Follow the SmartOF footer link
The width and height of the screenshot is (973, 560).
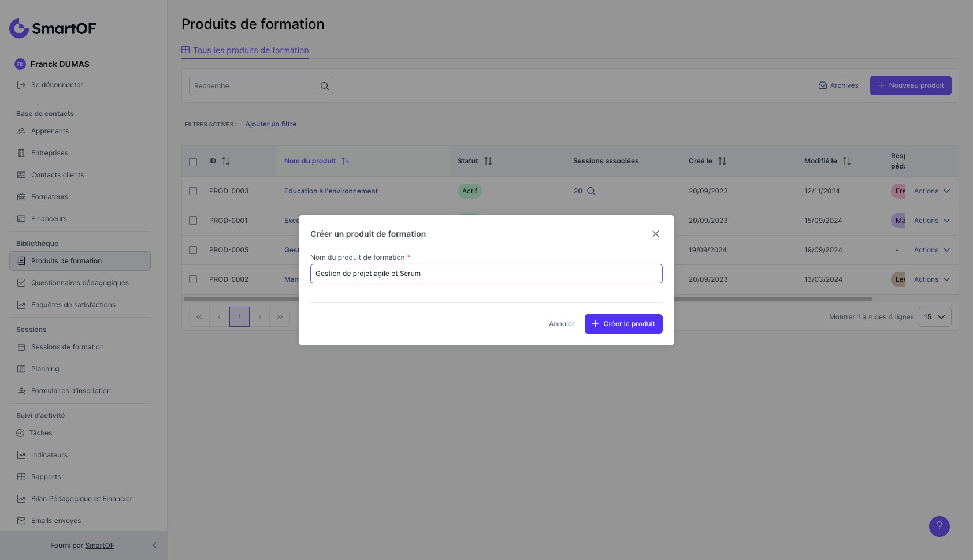(99, 546)
